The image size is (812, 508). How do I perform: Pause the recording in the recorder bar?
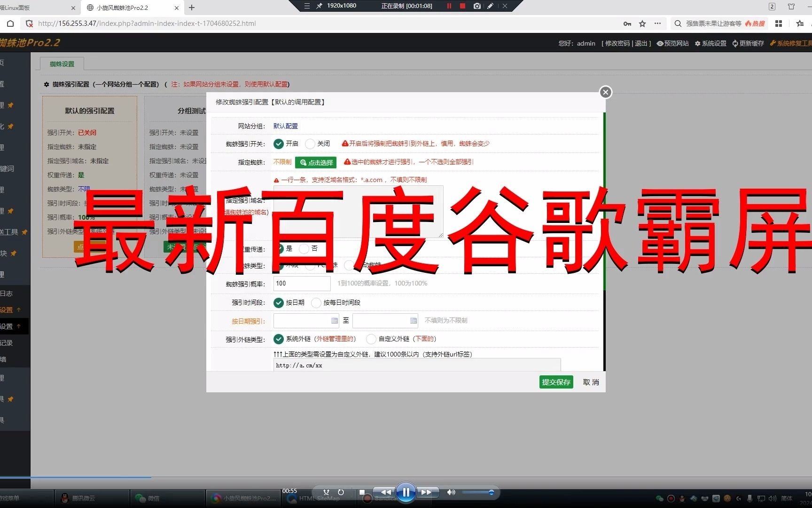tap(449, 6)
